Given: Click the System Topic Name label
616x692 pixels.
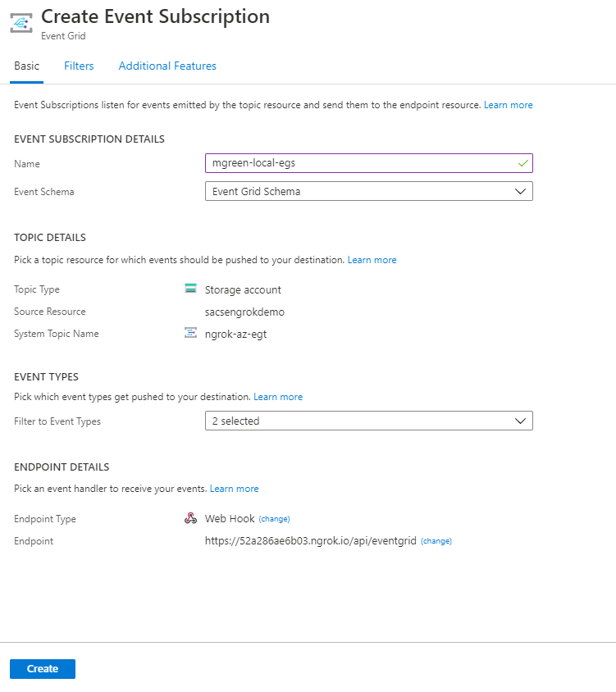Looking at the screenshot, I should (x=57, y=334).
